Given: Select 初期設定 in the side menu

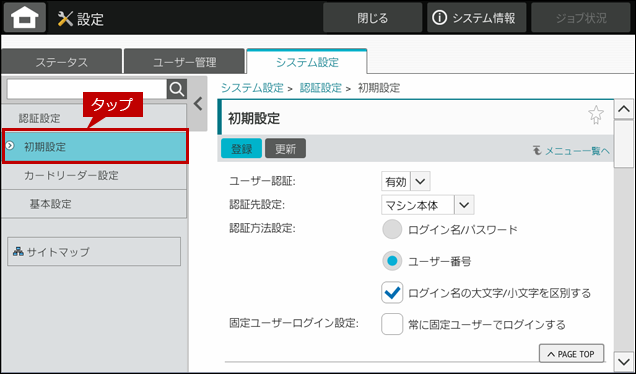Looking at the screenshot, I should coord(95,146).
